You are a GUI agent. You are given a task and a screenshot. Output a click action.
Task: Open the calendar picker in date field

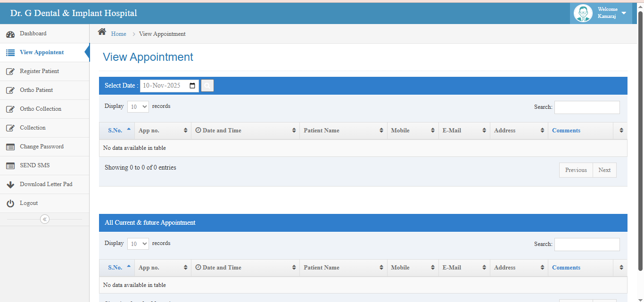point(192,86)
